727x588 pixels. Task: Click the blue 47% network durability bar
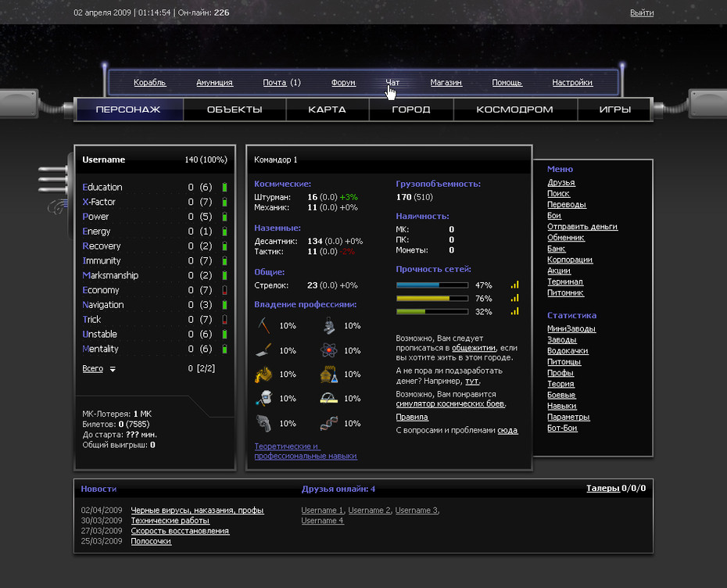tap(432, 285)
